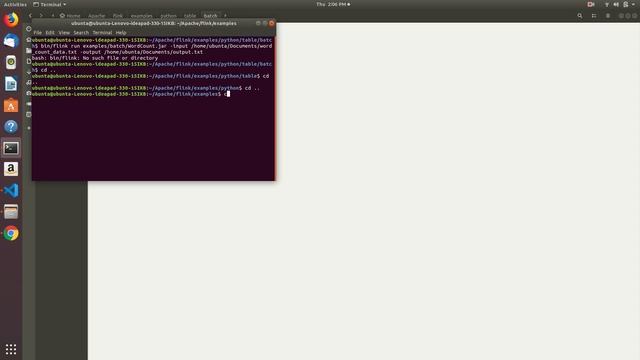Screen dimensions: 640x360
Task: Open the Files manager dock icon
Action: coord(11,212)
